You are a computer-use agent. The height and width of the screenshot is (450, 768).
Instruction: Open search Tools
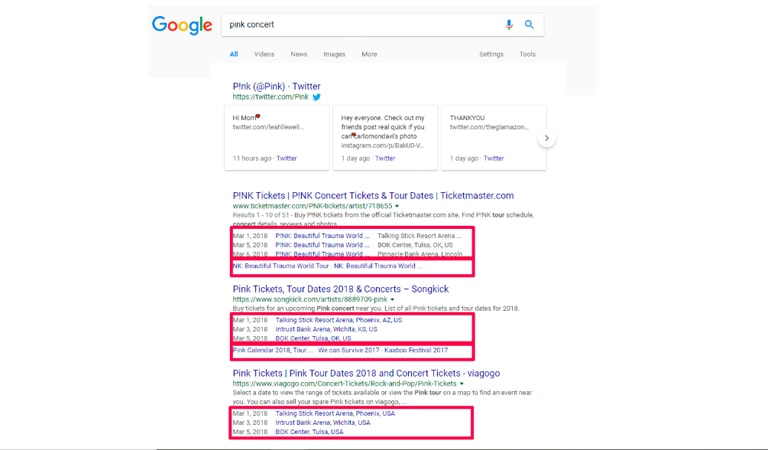coord(528,54)
